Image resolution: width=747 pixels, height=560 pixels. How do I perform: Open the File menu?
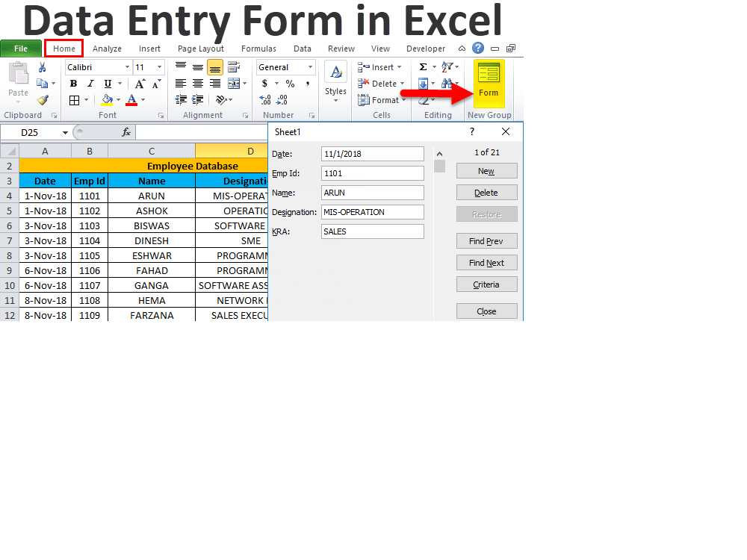pos(20,48)
